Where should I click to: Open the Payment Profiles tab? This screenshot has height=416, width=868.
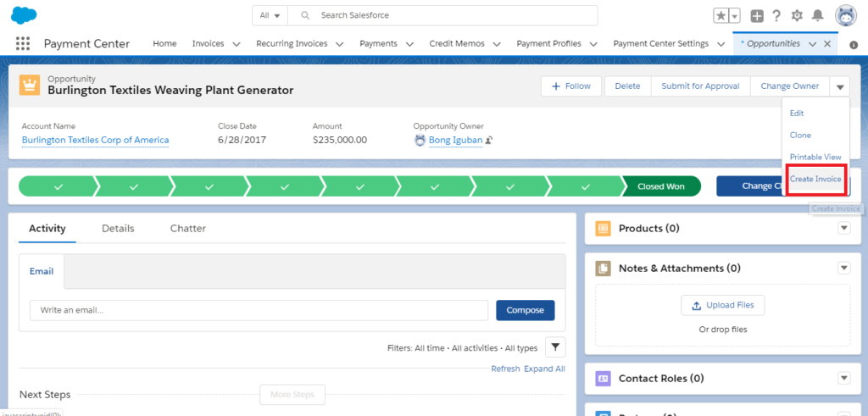point(548,44)
